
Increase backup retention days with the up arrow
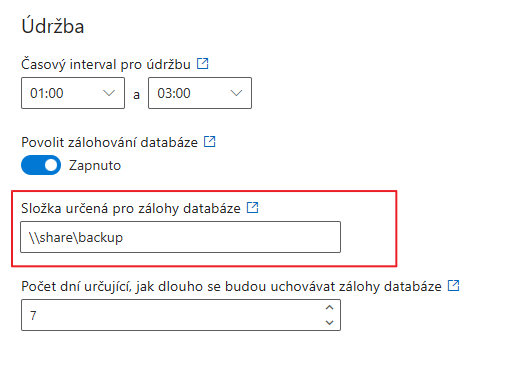329,307
